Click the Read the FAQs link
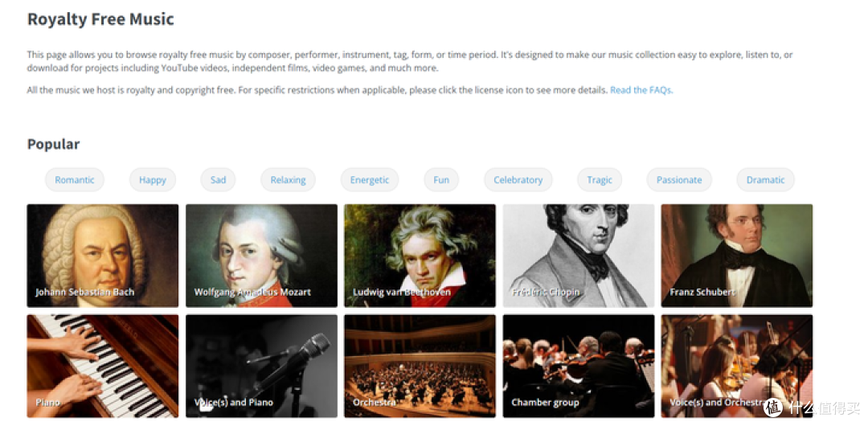Image resolution: width=868 pixels, height=426 pixels. (641, 90)
